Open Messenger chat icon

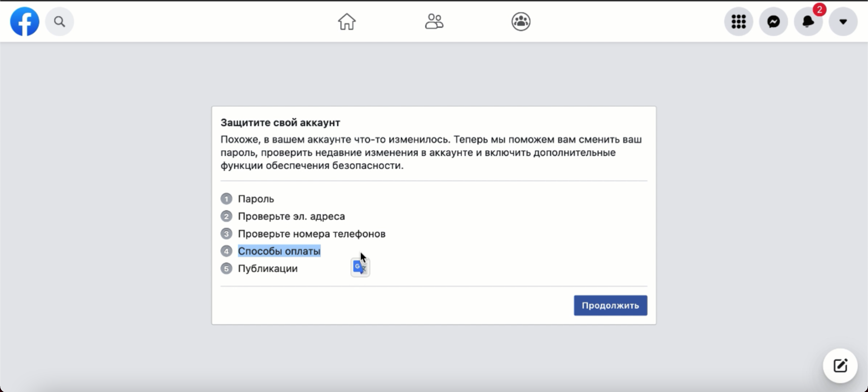(x=773, y=22)
